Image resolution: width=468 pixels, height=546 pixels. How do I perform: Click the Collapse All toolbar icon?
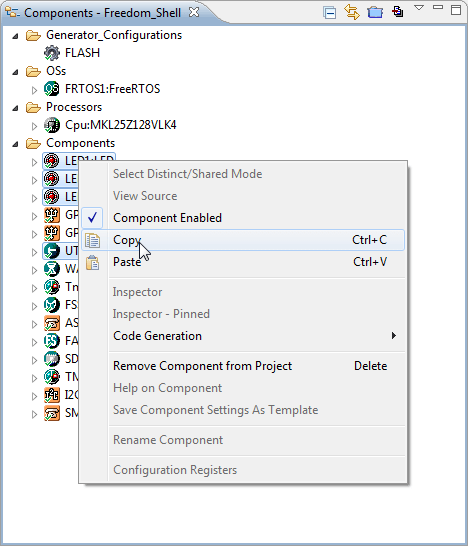329,13
